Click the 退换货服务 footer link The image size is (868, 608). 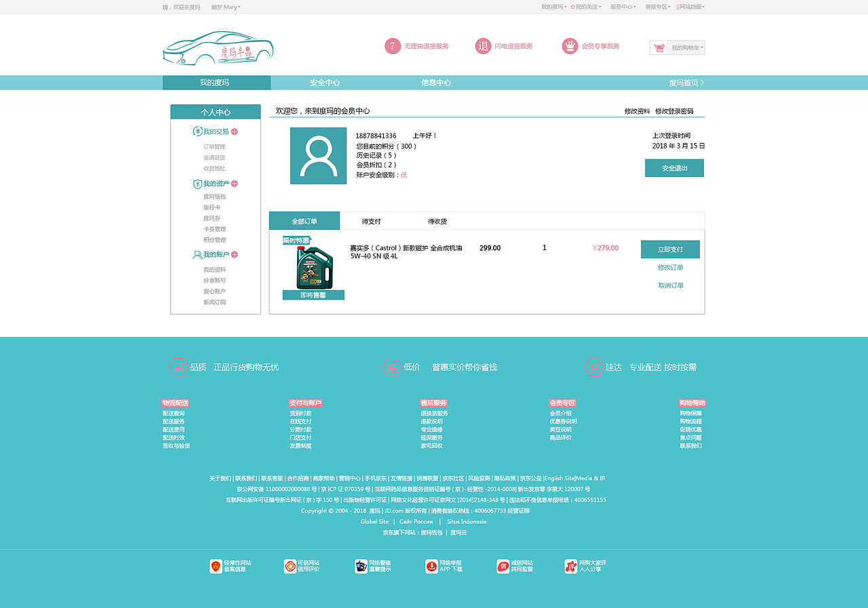[434, 413]
